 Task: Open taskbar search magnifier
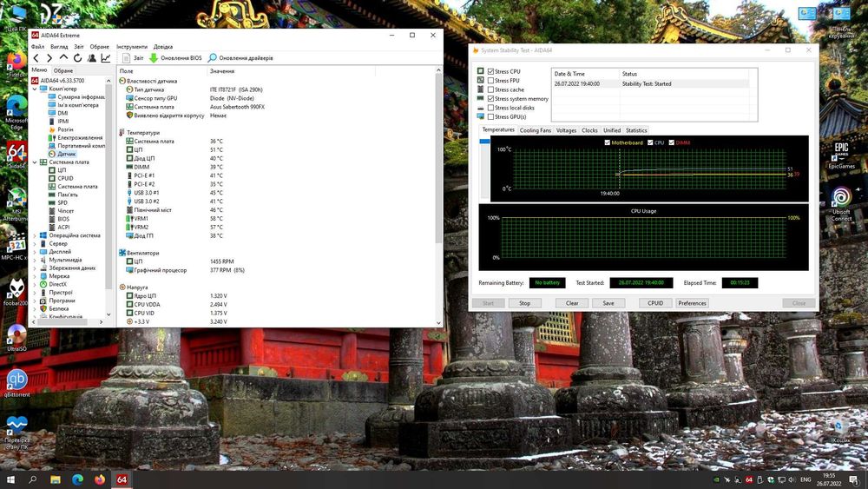33,479
